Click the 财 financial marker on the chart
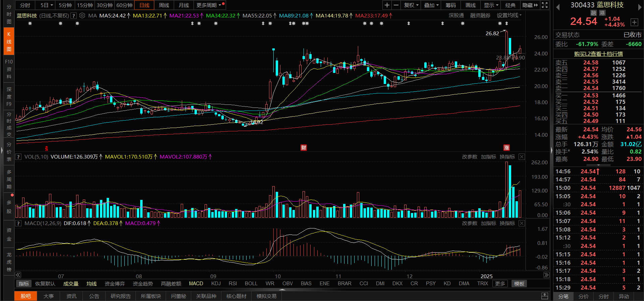Viewport: 644px width, 301px height. [304, 147]
